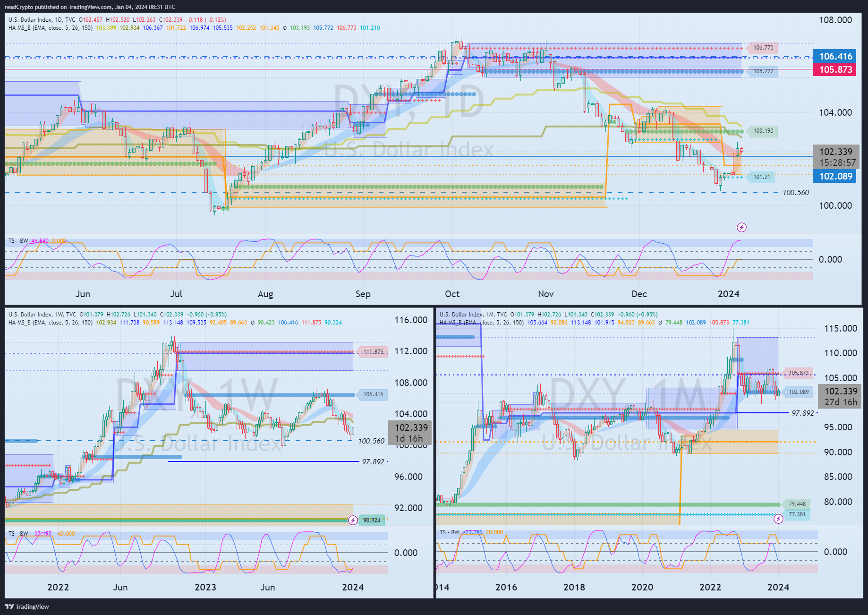Click the TS - BW indicator legend on the 1W chart

(18, 534)
